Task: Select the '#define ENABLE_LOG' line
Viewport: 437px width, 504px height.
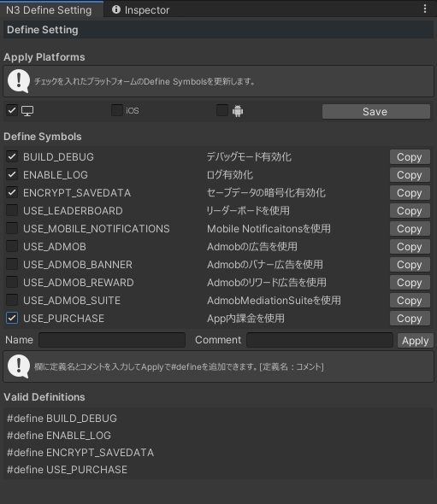Action: [x=59, y=435]
